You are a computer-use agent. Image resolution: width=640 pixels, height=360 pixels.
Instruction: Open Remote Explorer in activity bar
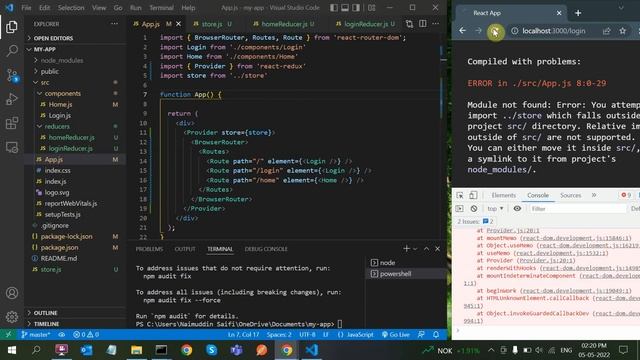(11, 147)
